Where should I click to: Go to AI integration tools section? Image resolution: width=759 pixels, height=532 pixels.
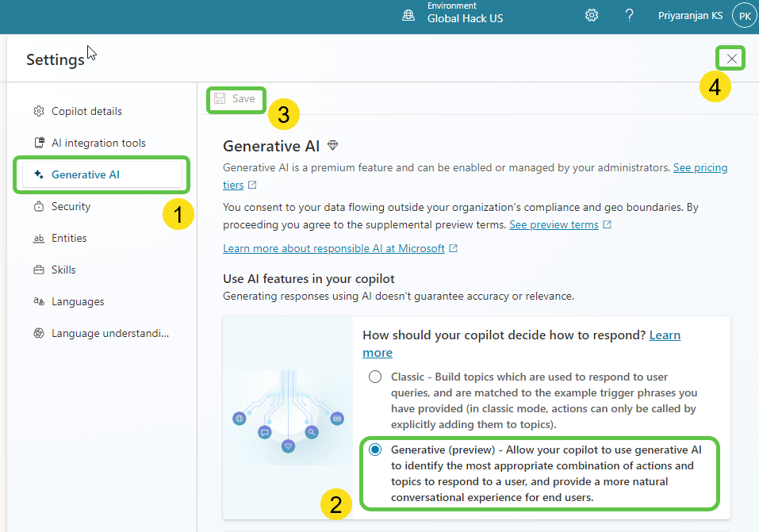pyautogui.click(x=98, y=144)
